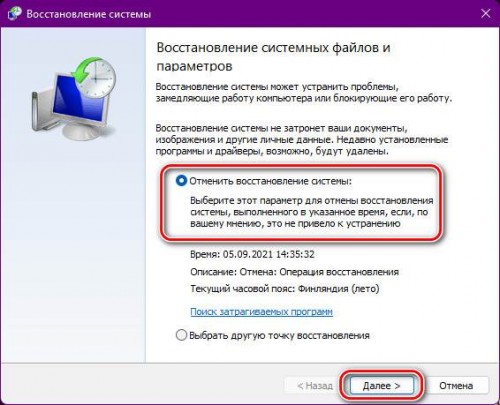Click paragraph about не затронет ваши документы
Screen dimensions: 500x405
[x=302, y=140]
